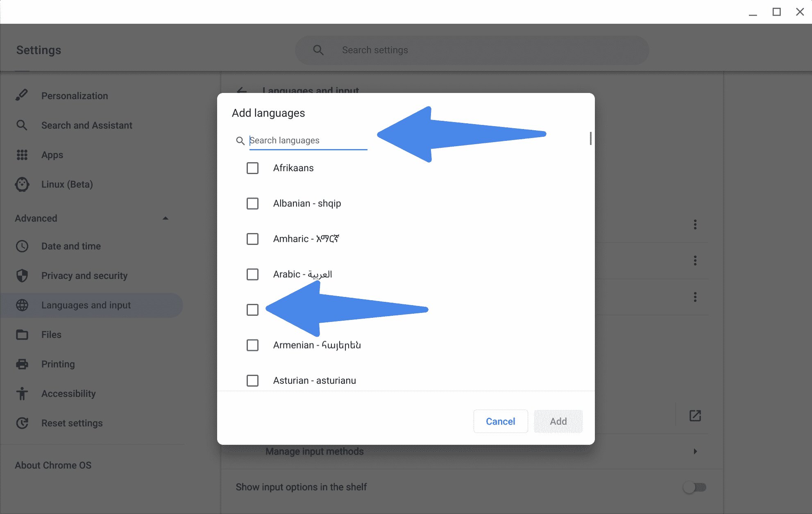Click the three-dot menu next to second language

click(694, 260)
